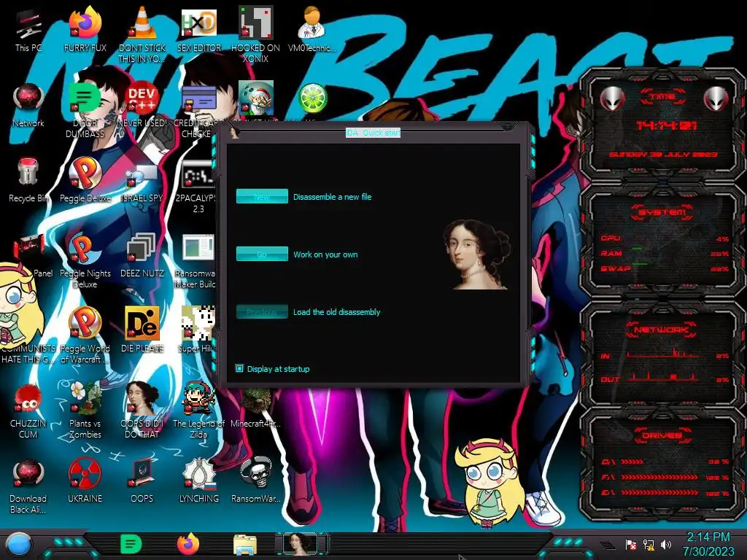Select the RansomWar skull icon

coord(255,481)
